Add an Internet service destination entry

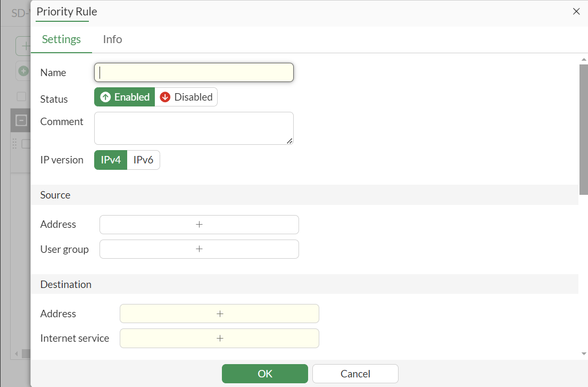click(219, 339)
